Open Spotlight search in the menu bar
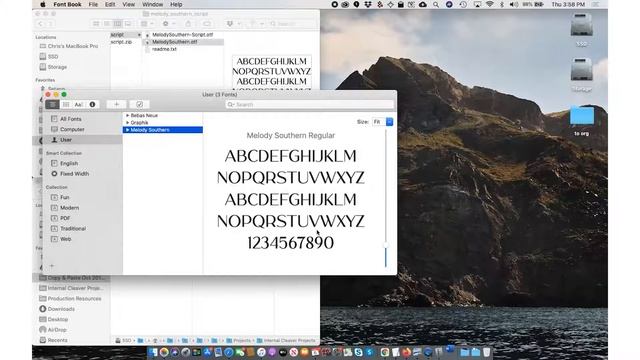640x360 pixels. 436,4
